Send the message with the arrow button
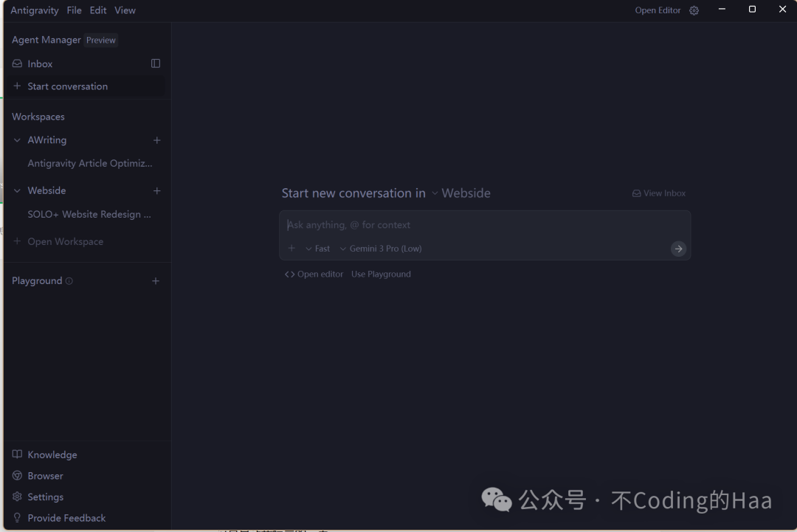This screenshot has height=532, width=797. tap(678, 249)
